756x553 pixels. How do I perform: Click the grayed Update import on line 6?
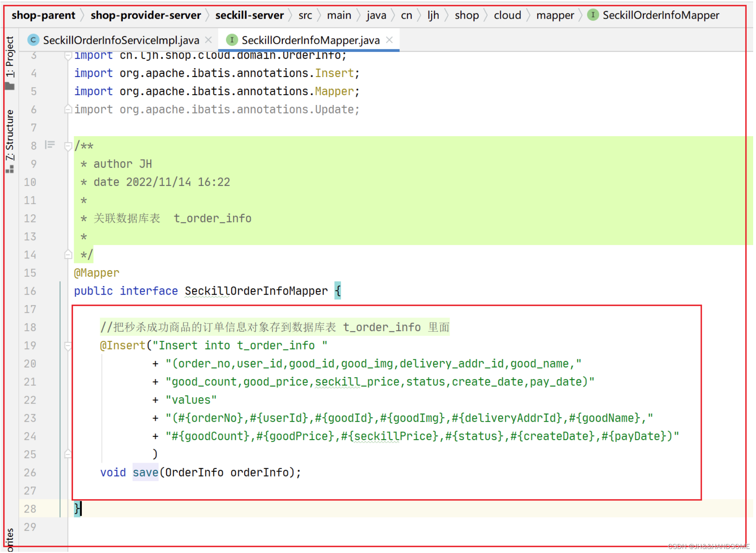[x=334, y=109]
